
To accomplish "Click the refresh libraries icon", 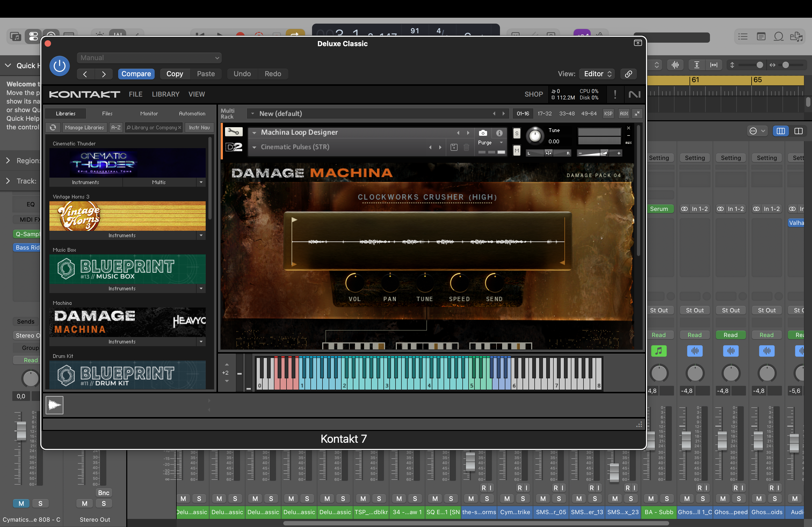I will (x=53, y=127).
